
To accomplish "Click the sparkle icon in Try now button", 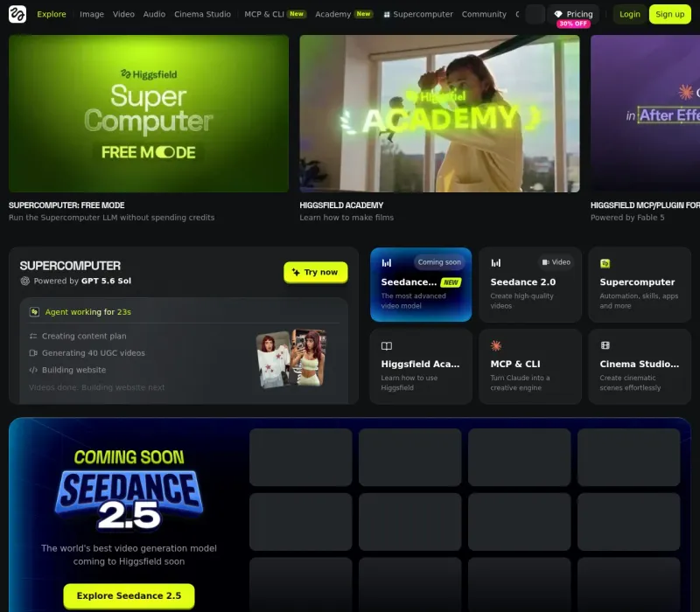I will 296,272.
